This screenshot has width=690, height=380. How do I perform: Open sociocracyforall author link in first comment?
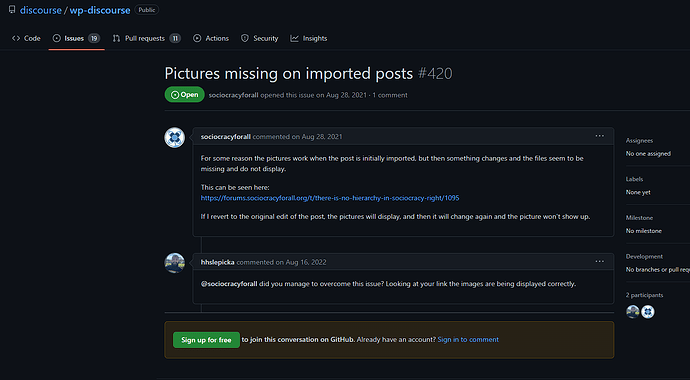(226, 137)
